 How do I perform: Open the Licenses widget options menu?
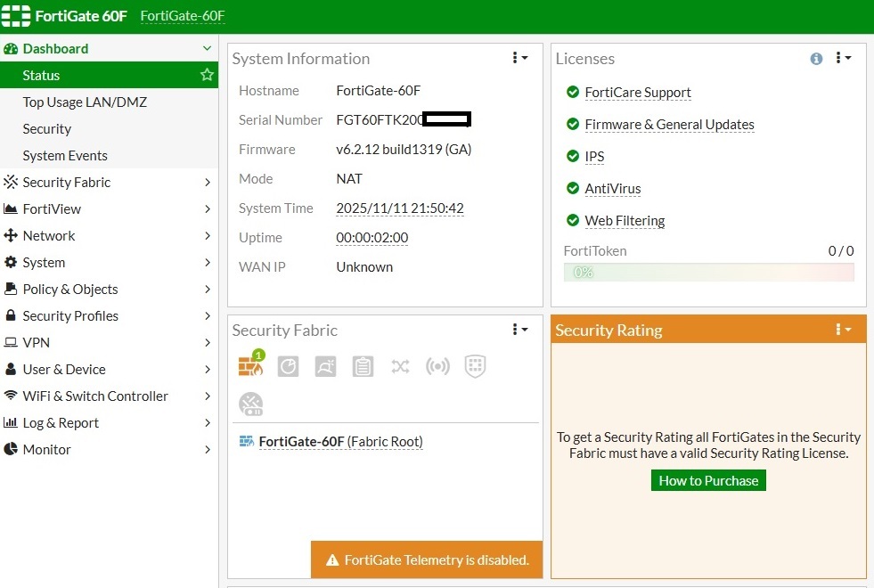click(843, 58)
